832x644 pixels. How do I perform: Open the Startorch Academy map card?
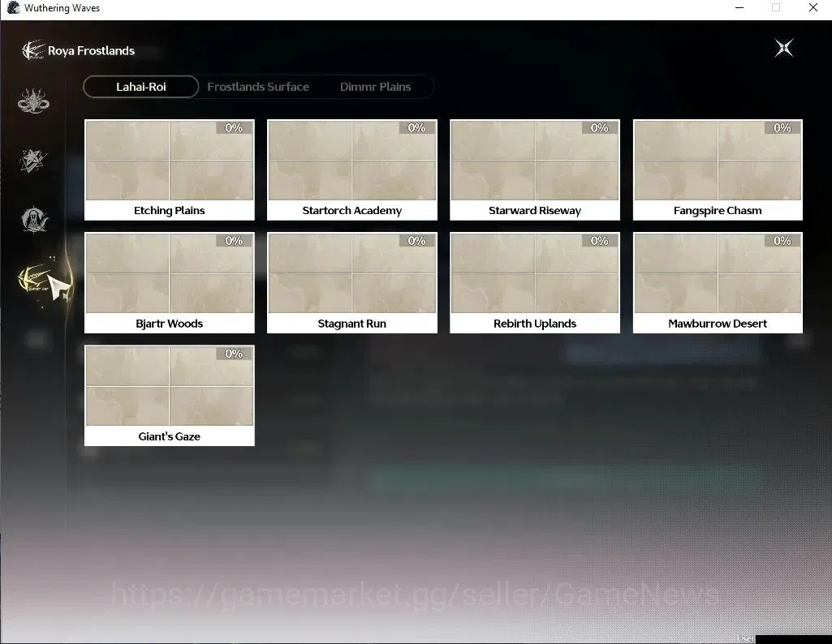click(x=351, y=170)
